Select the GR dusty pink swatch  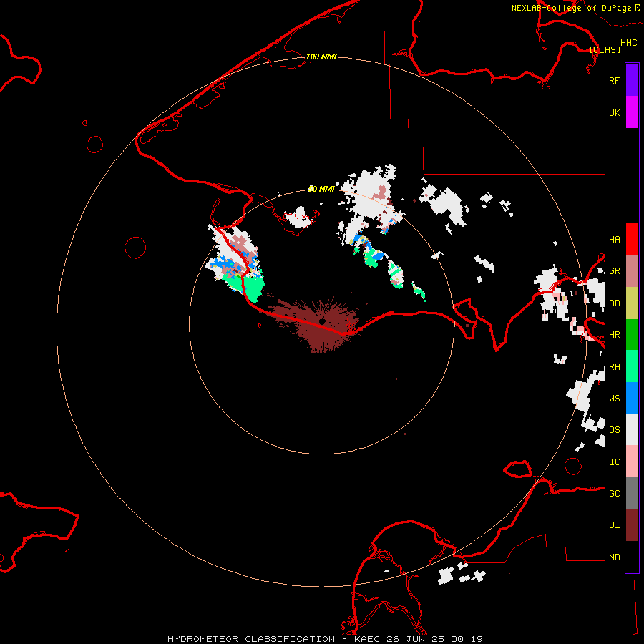632,271
